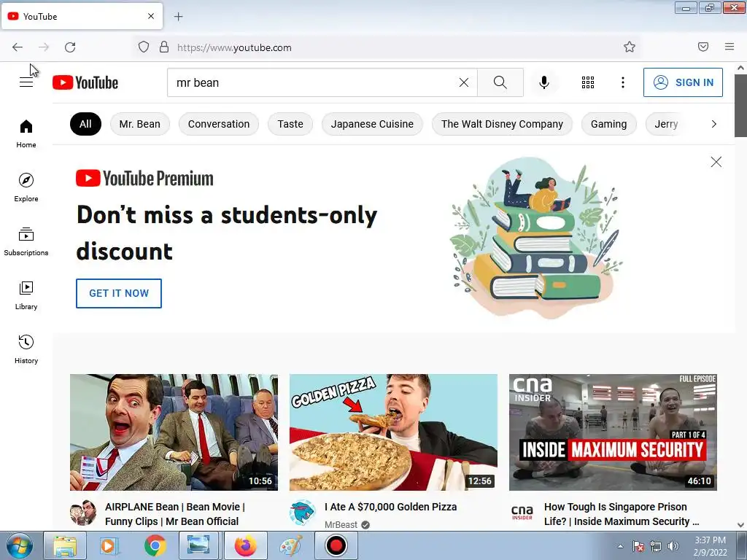Click the volume speaker tray icon
This screenshot has width=747, height=560.
click(673, 546)
